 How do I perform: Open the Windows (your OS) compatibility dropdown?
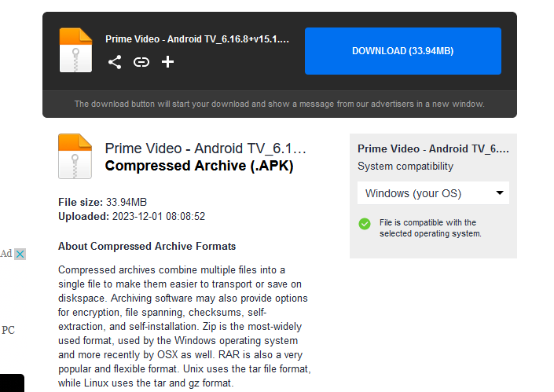433,192
